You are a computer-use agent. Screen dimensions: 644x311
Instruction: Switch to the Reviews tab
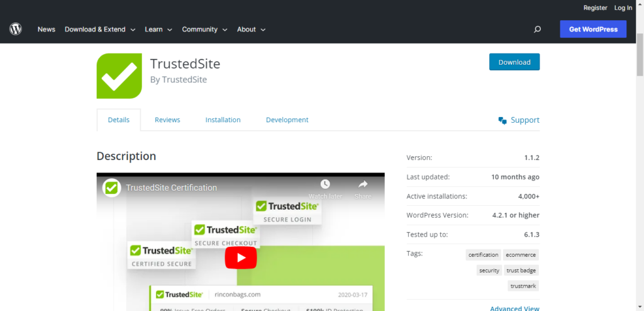pos(167,120)
